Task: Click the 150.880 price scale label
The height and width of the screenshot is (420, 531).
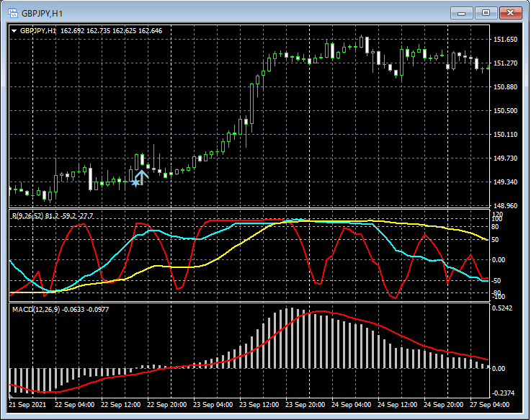Action: coord(505,87)
